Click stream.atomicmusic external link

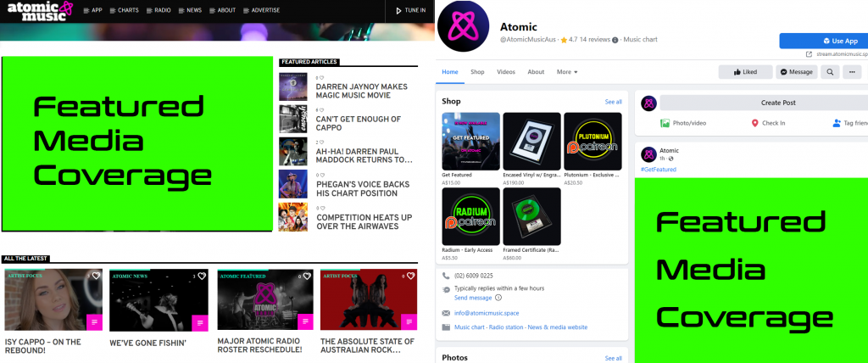pyautogui.click(x=836, y=54)
